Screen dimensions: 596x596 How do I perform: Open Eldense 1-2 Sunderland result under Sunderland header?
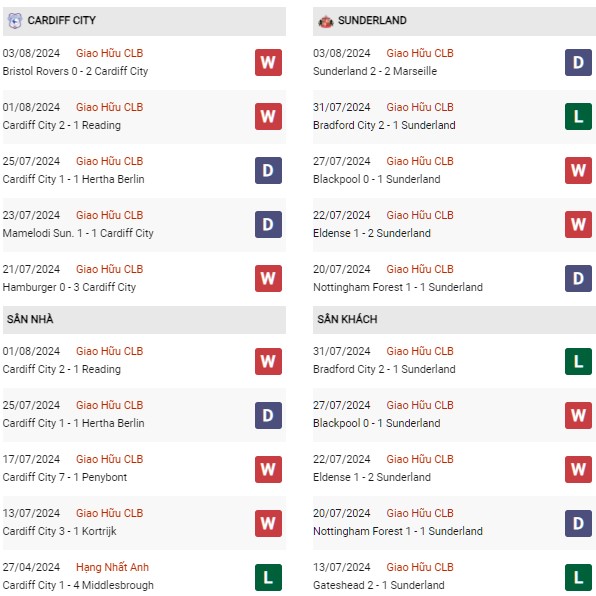[x=372, y=233]
